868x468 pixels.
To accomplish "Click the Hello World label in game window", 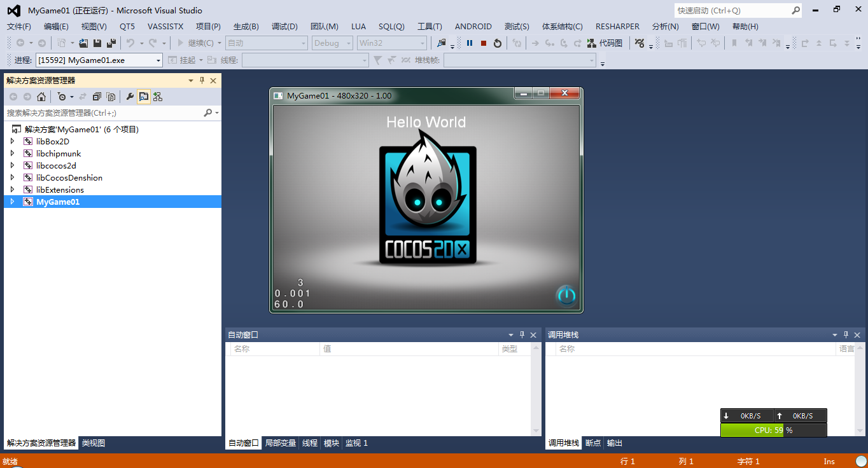I will tap(426, 122).
